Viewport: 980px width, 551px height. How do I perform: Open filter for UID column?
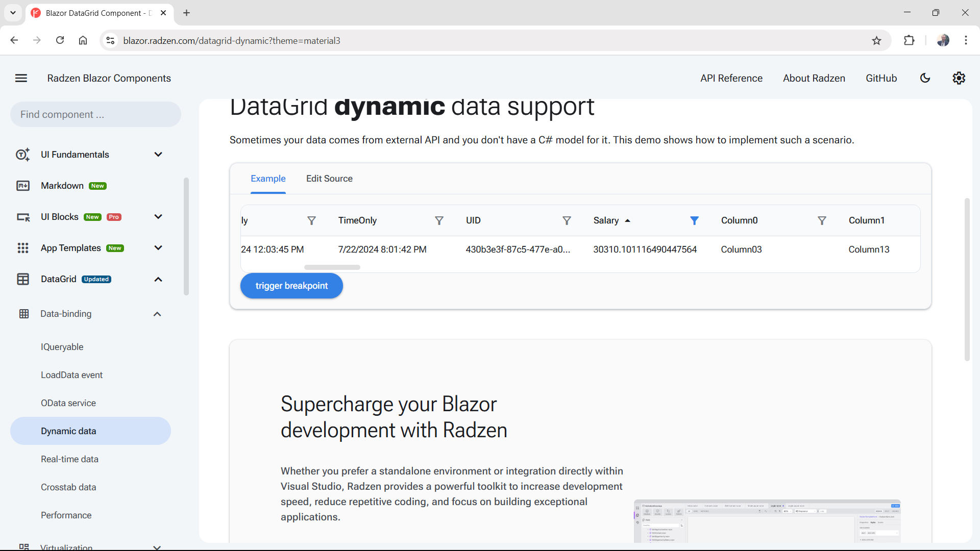coord(567,220)
